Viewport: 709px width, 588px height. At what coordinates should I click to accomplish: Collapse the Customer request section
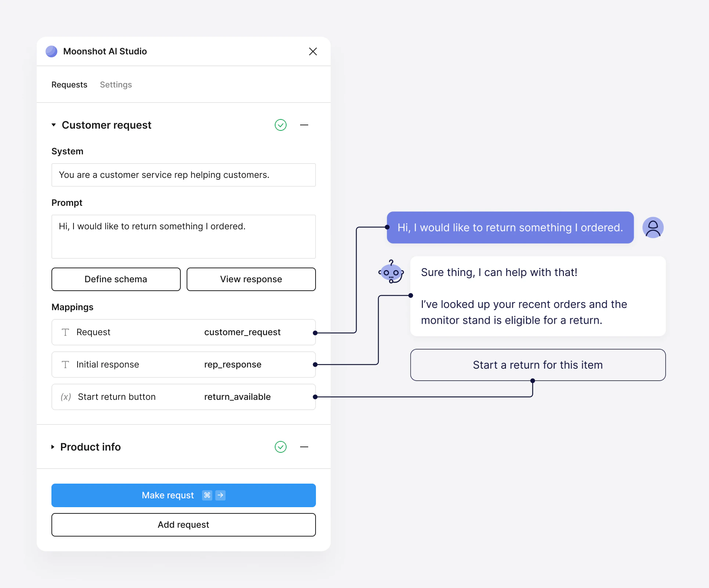(54, 125)
